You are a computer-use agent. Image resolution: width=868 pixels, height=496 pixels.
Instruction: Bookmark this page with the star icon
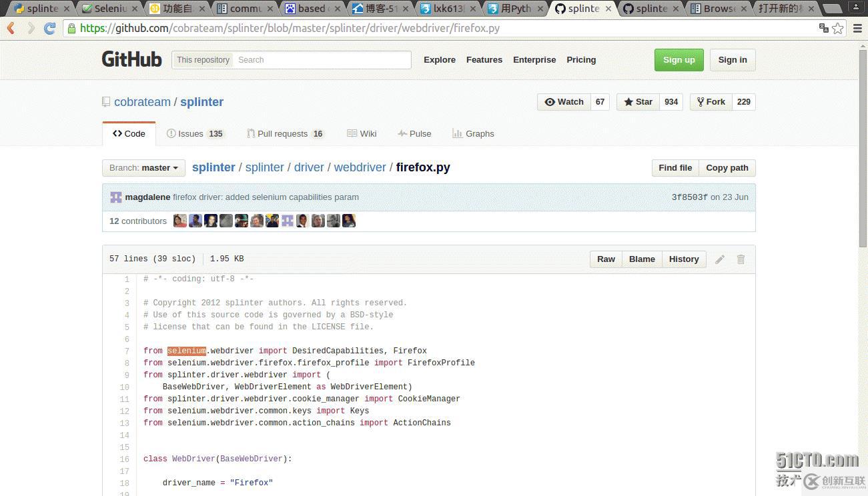(838, 28)
